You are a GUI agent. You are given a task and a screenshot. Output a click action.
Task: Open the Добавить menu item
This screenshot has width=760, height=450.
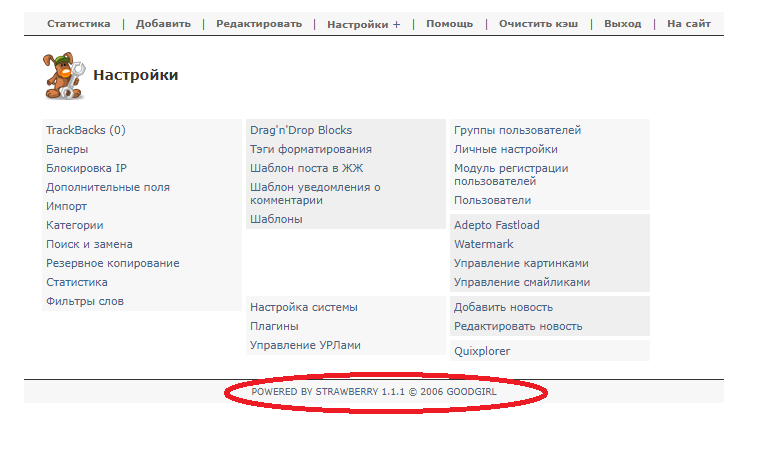pyautogui.click(x=163, y=24)
